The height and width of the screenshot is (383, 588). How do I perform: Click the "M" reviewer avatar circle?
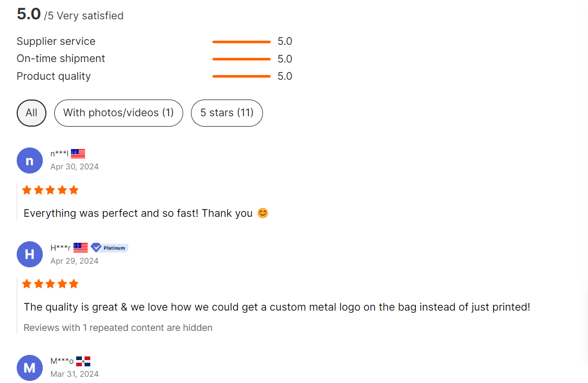[30, 368]
